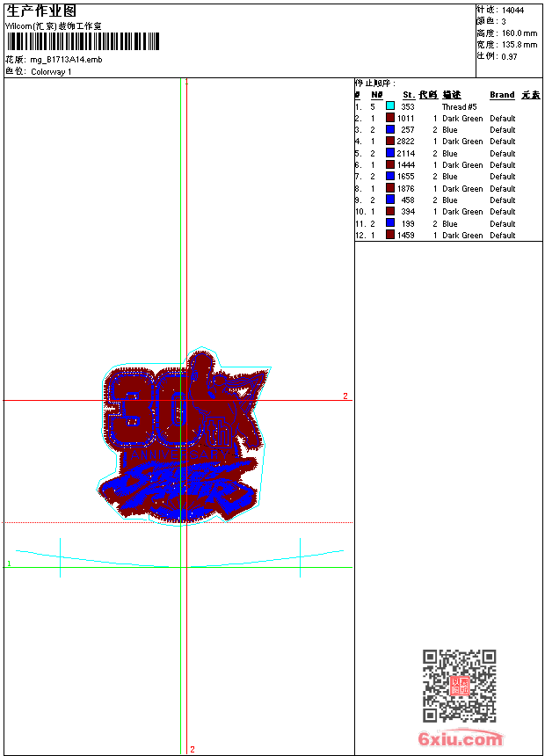Viewport: 545px width, 756px height.
Task: Click the total stitch count 14044
Action: 512,11
